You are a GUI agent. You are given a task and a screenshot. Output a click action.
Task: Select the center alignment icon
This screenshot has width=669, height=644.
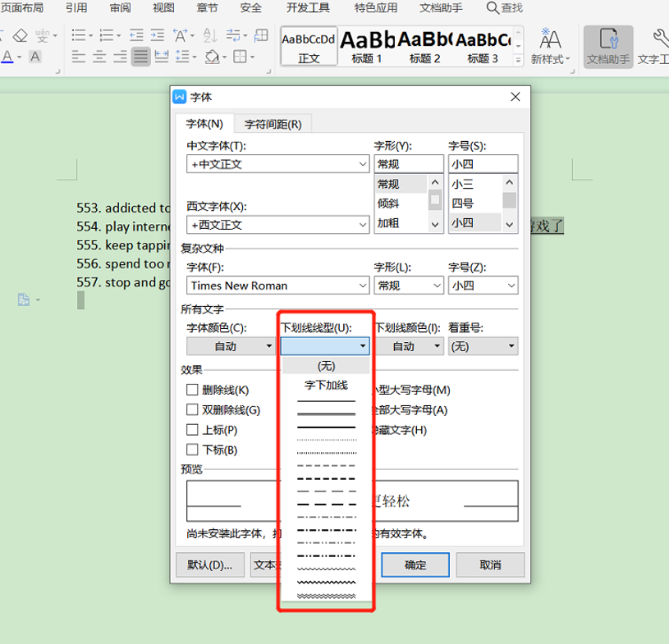tap(99, 56)
